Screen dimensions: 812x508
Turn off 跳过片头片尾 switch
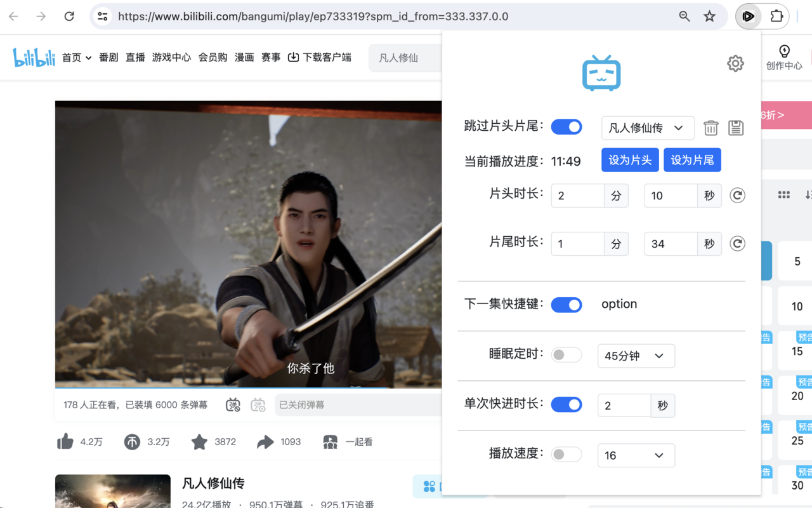[x=566, y=127]
